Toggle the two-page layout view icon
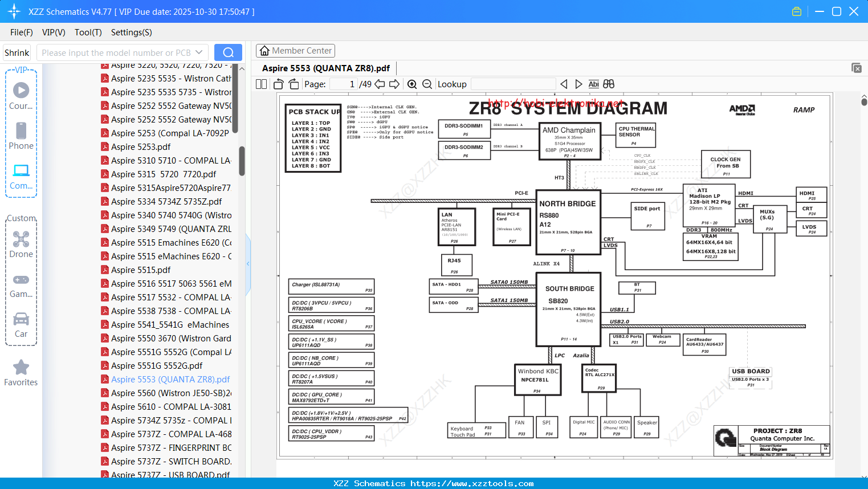This screenshot has width=868, height=489. click(262, 84)
